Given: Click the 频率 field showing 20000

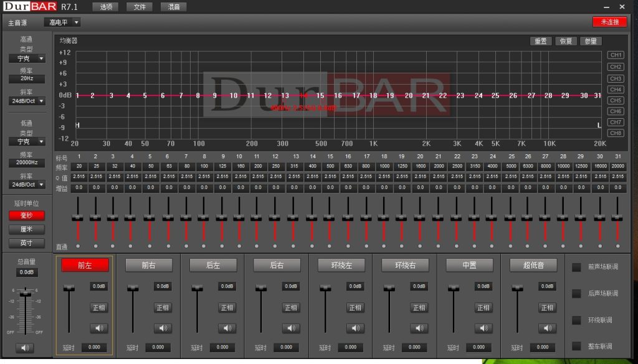Looking at the screenshot, I should (617, 166).
